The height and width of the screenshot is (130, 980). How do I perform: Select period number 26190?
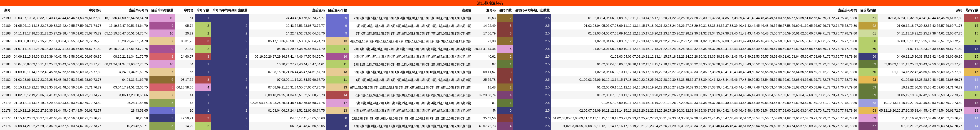[x=6, y=18]
